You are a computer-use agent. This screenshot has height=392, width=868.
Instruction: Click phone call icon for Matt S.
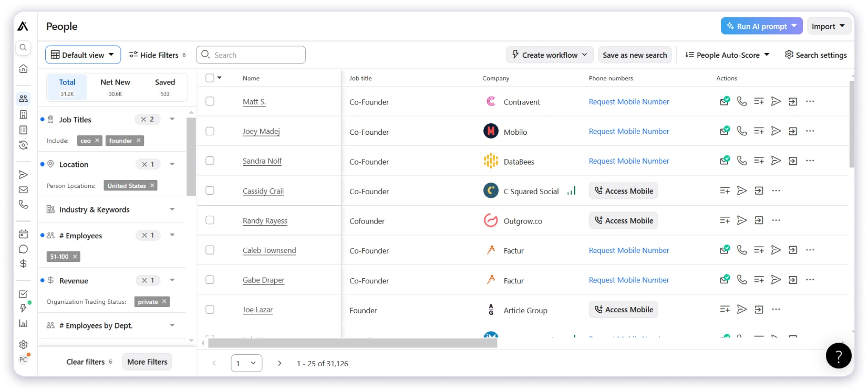(741, 102)
